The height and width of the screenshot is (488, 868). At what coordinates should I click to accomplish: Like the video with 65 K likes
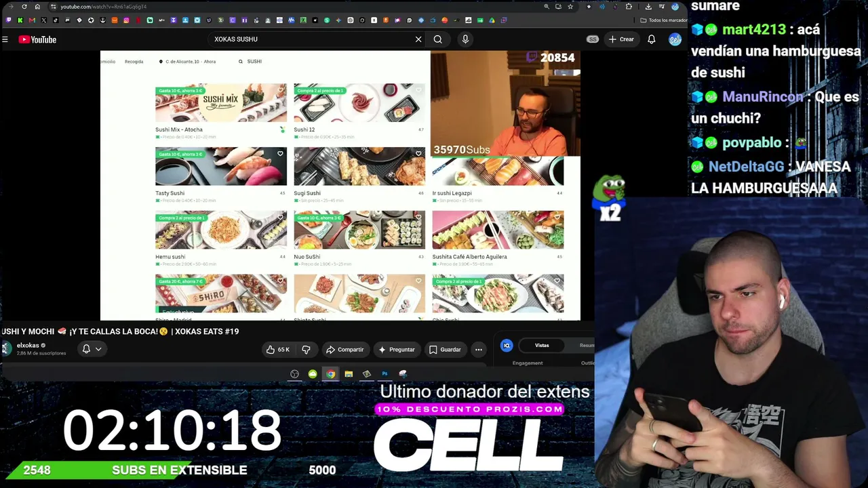pos(278,350)
